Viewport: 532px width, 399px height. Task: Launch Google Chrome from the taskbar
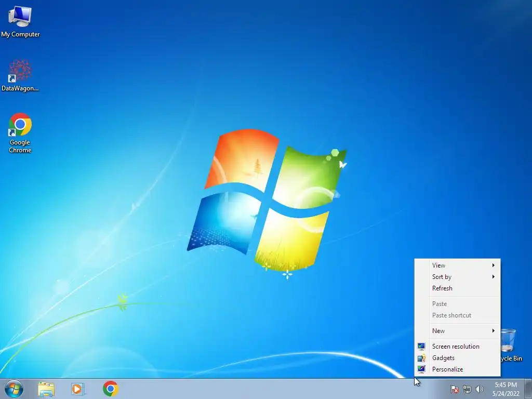[111, 389]
